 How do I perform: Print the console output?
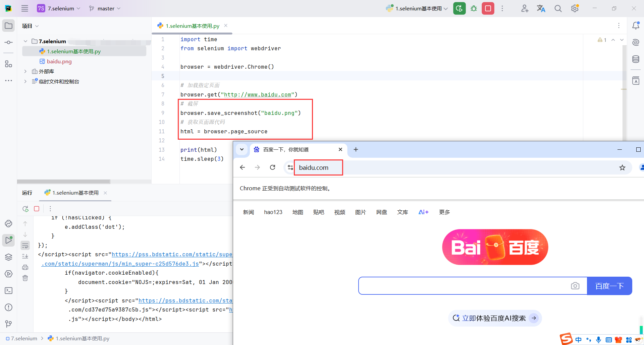[x=25, y=267]
